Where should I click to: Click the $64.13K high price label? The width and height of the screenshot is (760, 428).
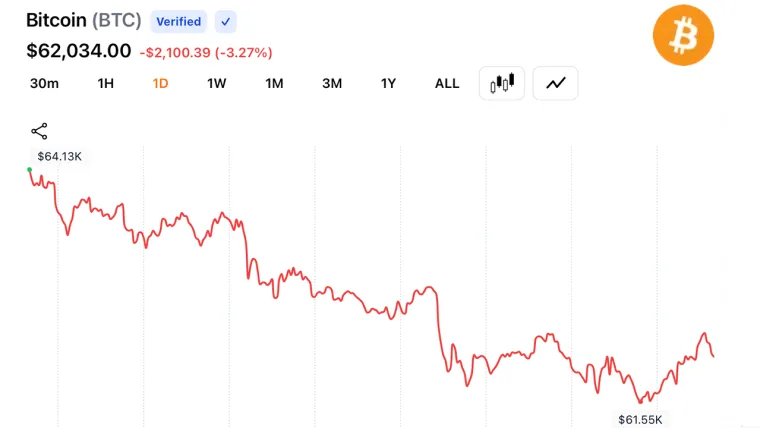[60, 156]
